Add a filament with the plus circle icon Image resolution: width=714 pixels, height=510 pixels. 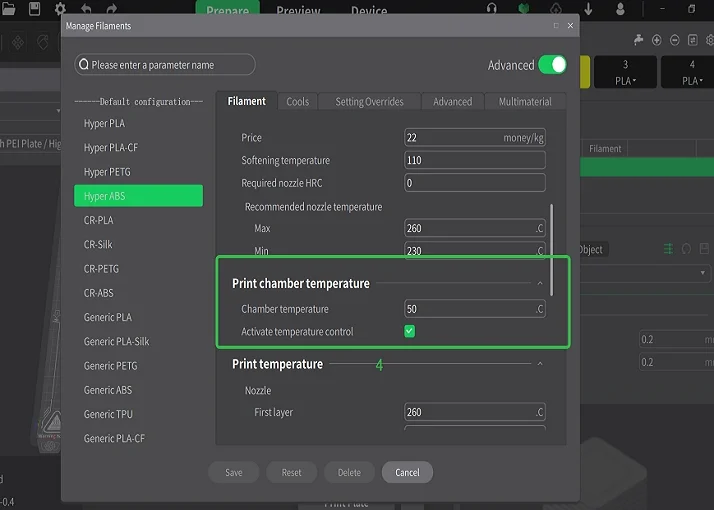pos(657,40)
